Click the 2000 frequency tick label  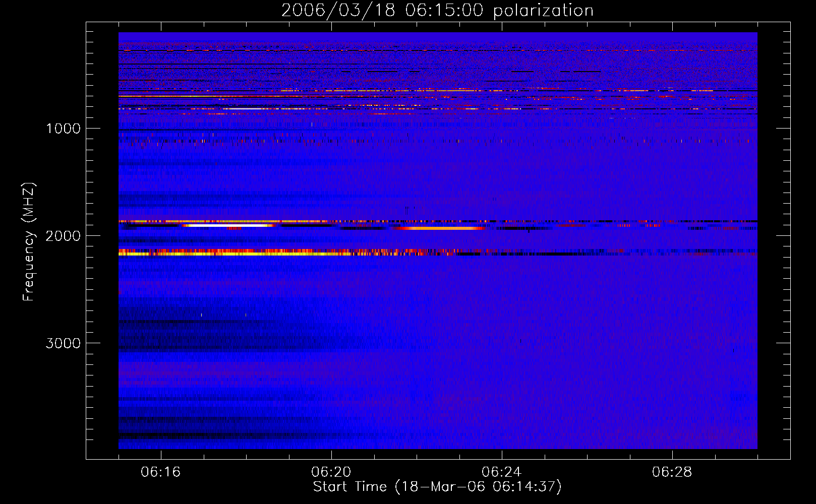[x=63, y=236]
